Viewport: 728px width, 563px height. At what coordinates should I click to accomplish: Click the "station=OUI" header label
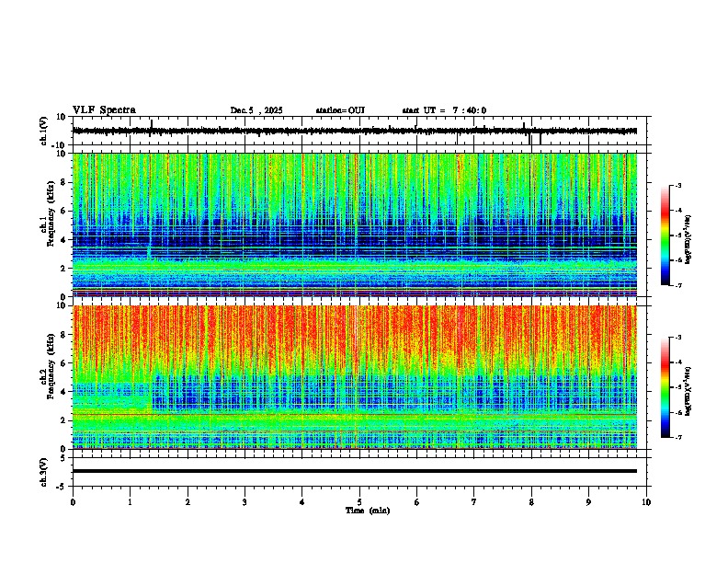[340, 110]
